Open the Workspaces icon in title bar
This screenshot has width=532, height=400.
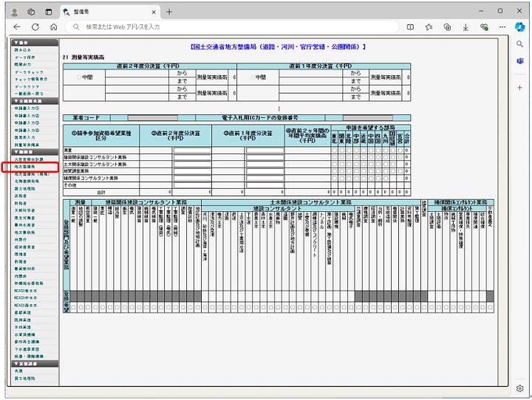(x=31, y=12)
